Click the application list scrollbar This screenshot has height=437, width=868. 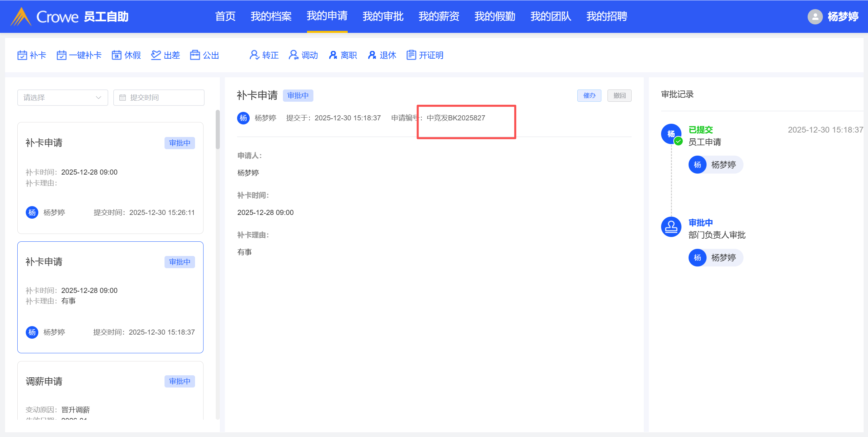pyautogui.click(x=217, y=130)
